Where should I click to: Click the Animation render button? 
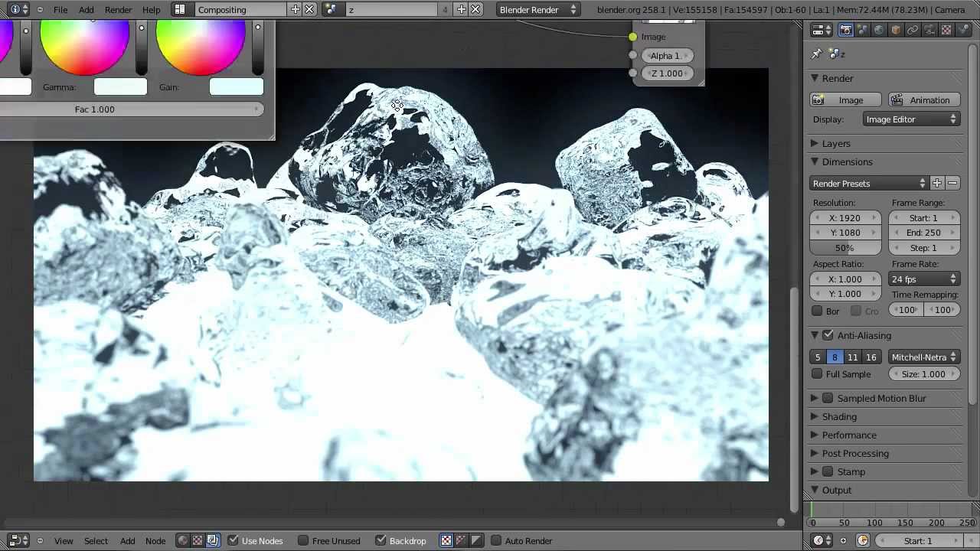pyautogui.click(x=924, y=99)
